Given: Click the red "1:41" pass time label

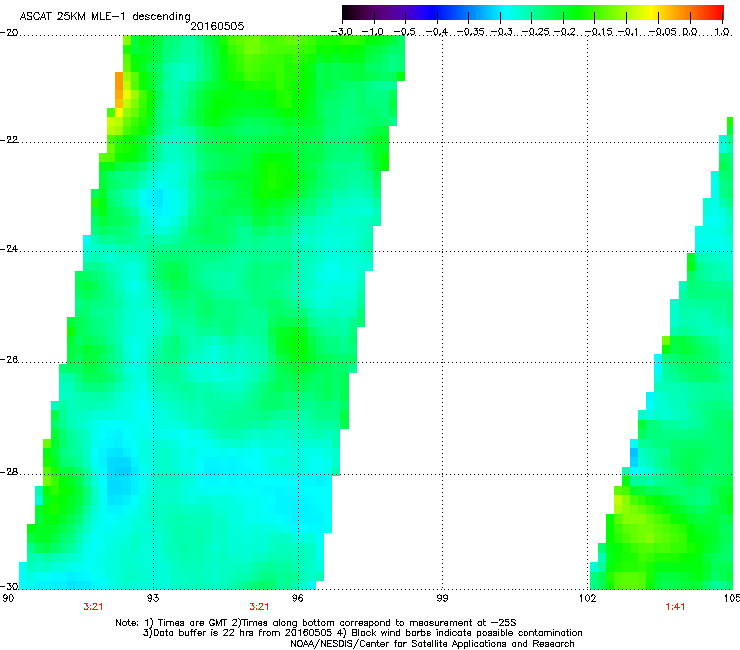Looking at the screenshot, I should 675,607.
